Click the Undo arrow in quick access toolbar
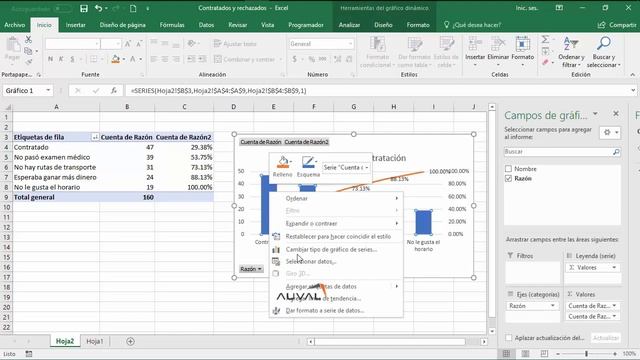The height and width of the screenshot is (360, 640). [x=98, y=8]
